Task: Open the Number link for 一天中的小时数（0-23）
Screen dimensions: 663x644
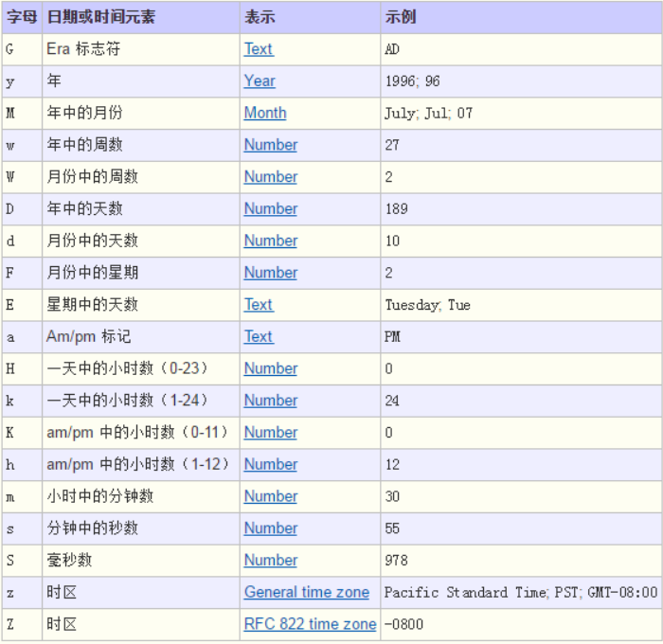Action: tap(271, 368)
